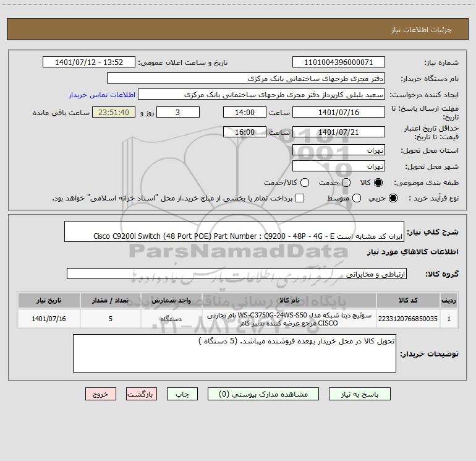Click item code 2233120766850035 cell

click(408, 319)
